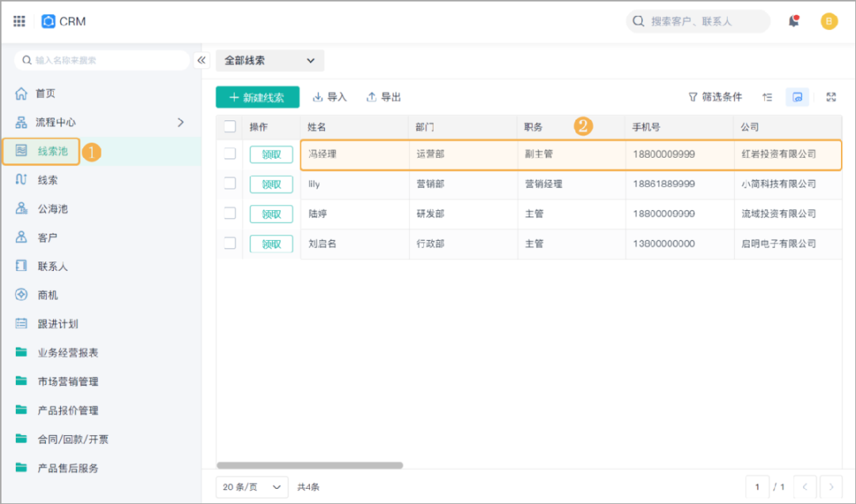Select the 商机 sidebar icon
Image resolution: width=856 pixels, height=504 pixels.
pyautogui.click(x=21, y=294)
